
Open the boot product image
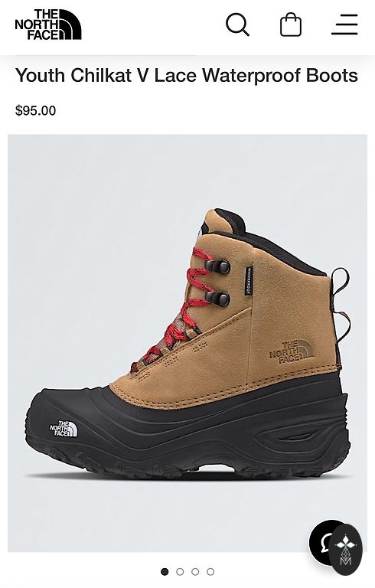pyautogui.click(x=187, y=343)
